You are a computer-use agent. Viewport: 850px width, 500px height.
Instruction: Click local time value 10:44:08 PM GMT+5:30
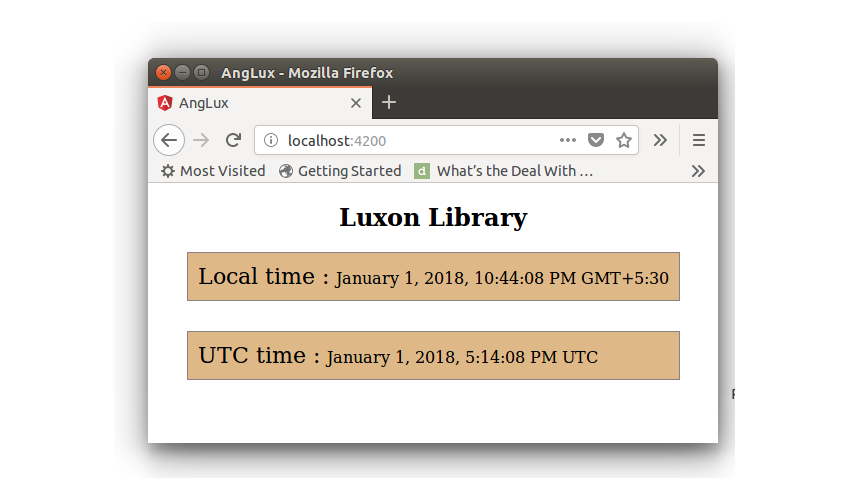pyautogui.click(x=571, y=278)
